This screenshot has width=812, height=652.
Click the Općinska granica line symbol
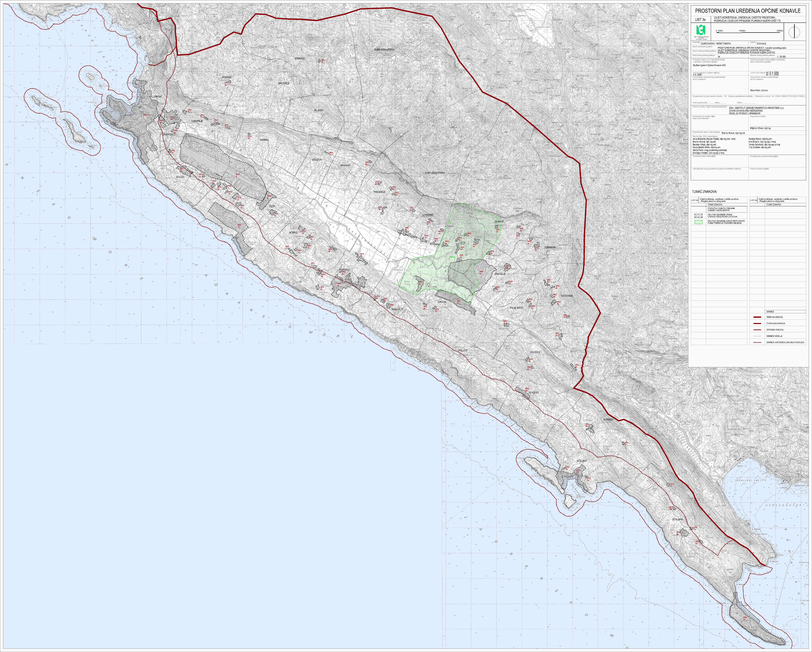click(757, 330)
